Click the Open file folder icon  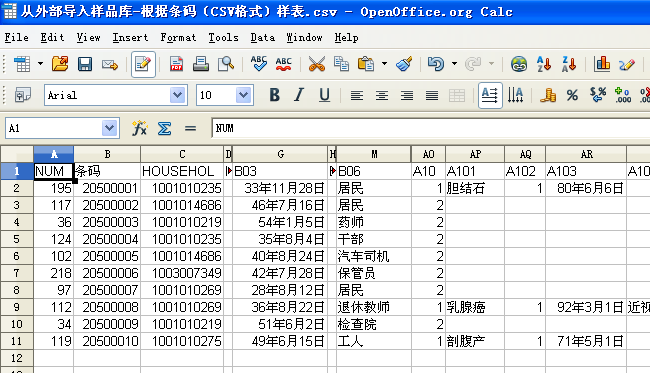tap(60, 64)
